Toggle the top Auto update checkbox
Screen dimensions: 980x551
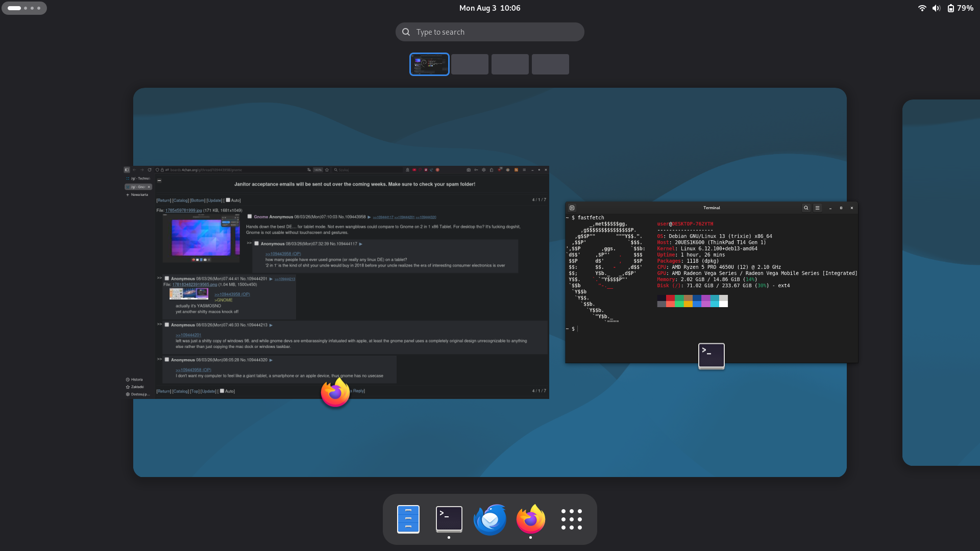coord(228,200)
